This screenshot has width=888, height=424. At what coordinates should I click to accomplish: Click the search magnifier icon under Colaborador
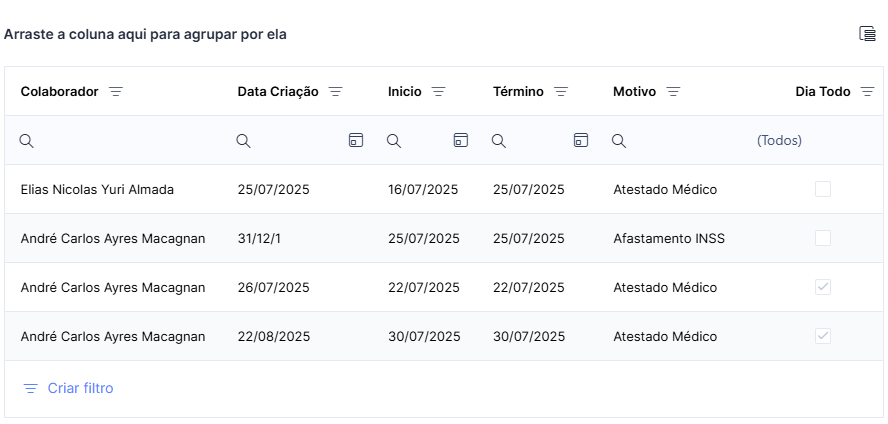pyautogui.click(x=27, y=141)
